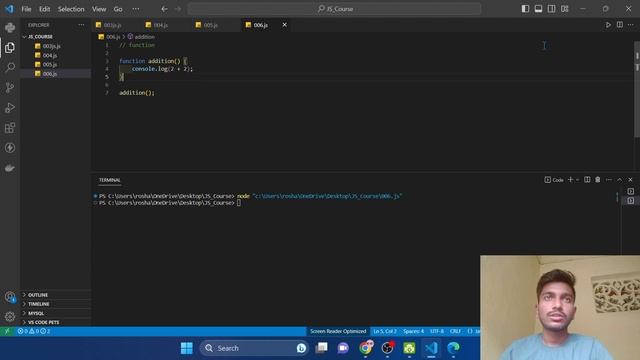Viewport: 640px width, 360px height.
Task: Click the Windows taskbar Search box
Action: [254, 348]
